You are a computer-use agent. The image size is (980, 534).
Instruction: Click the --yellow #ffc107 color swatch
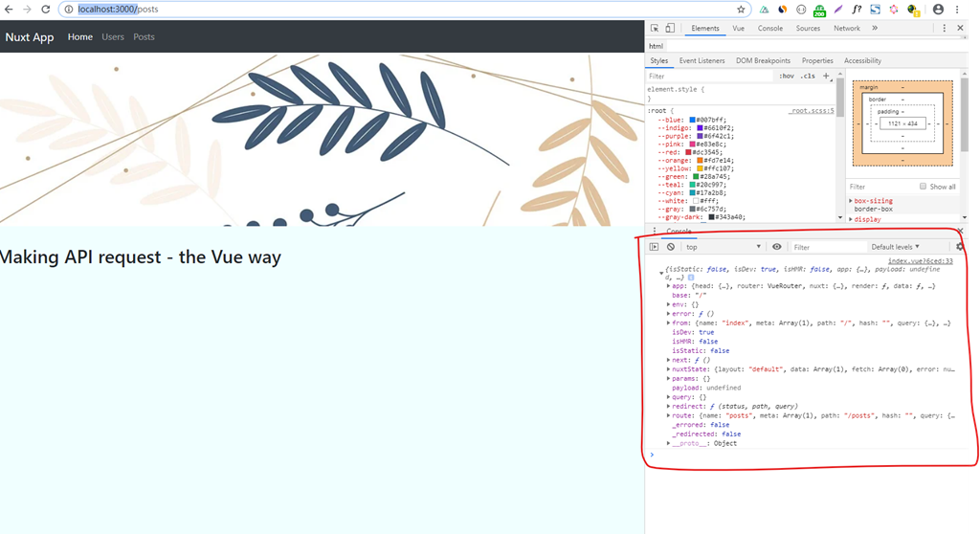point(700,168)
